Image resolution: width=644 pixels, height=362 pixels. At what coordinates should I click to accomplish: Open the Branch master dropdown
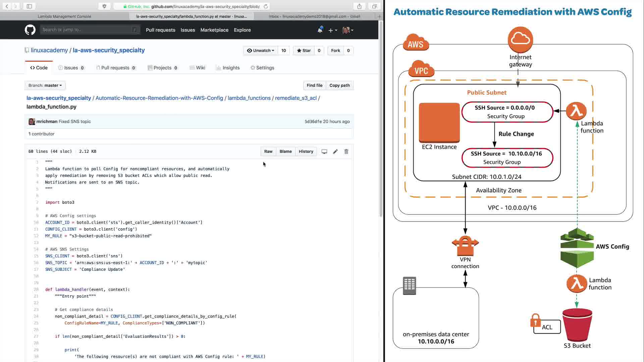coord(45,85)
